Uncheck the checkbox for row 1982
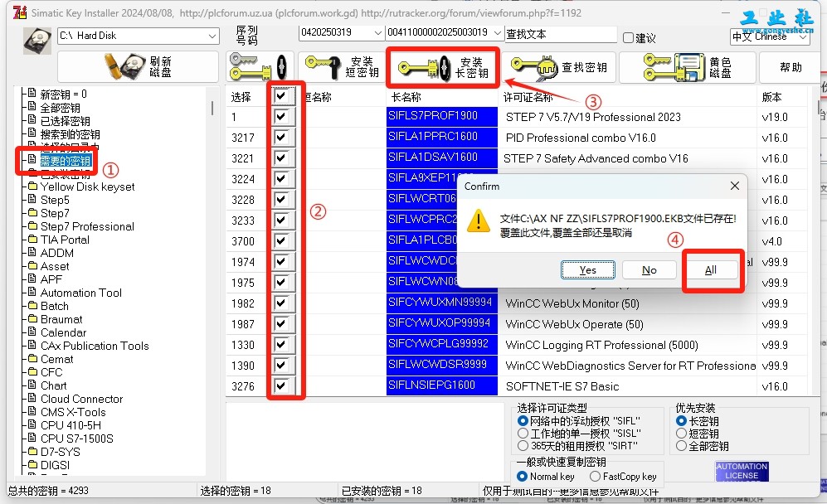 pos(280,303)
